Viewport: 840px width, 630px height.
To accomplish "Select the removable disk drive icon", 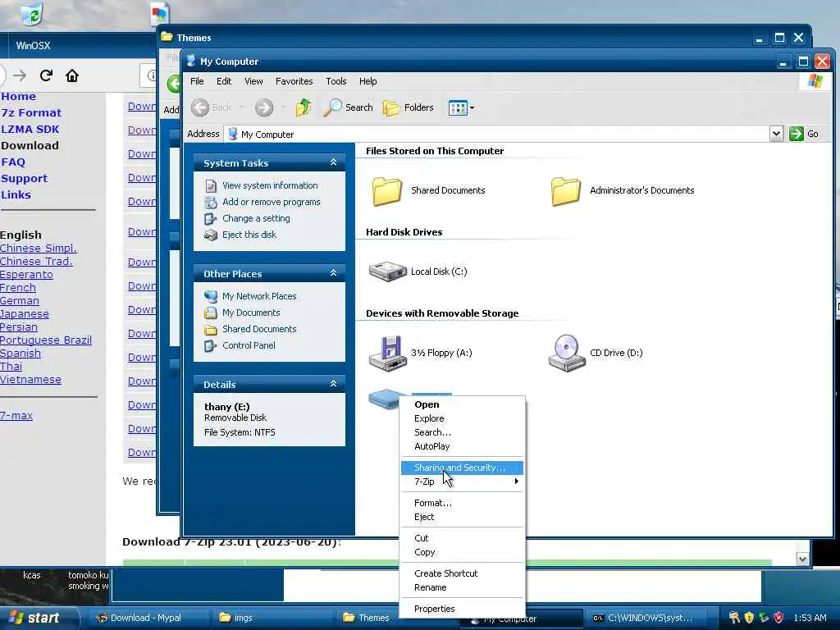I will (x=384, y=400).
